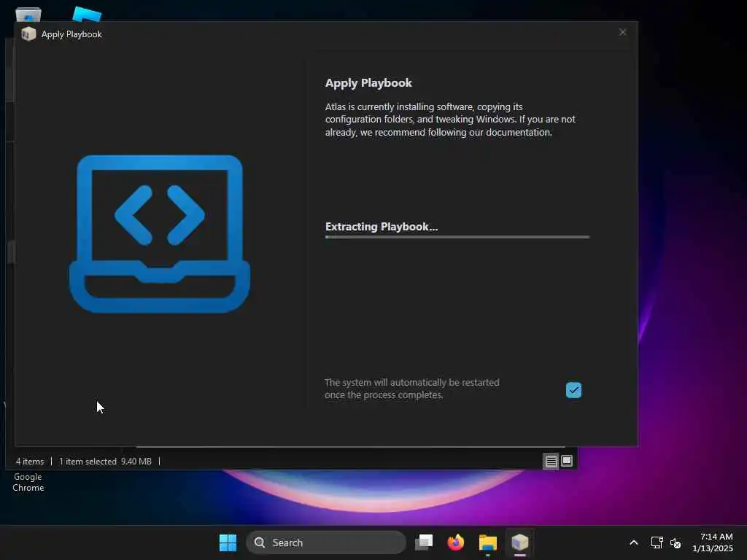Click '4 items' in Explorer status bar

(29, 462)
